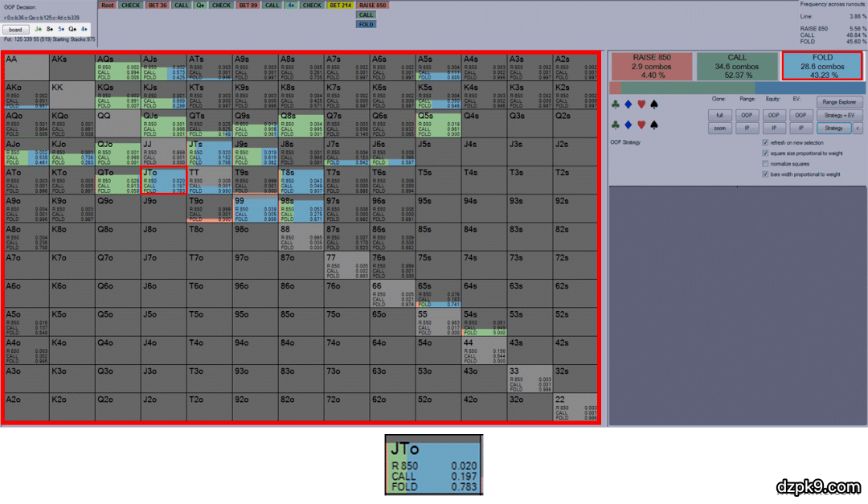
Task: Select the club suit icon in the top row
Action: 615,104
